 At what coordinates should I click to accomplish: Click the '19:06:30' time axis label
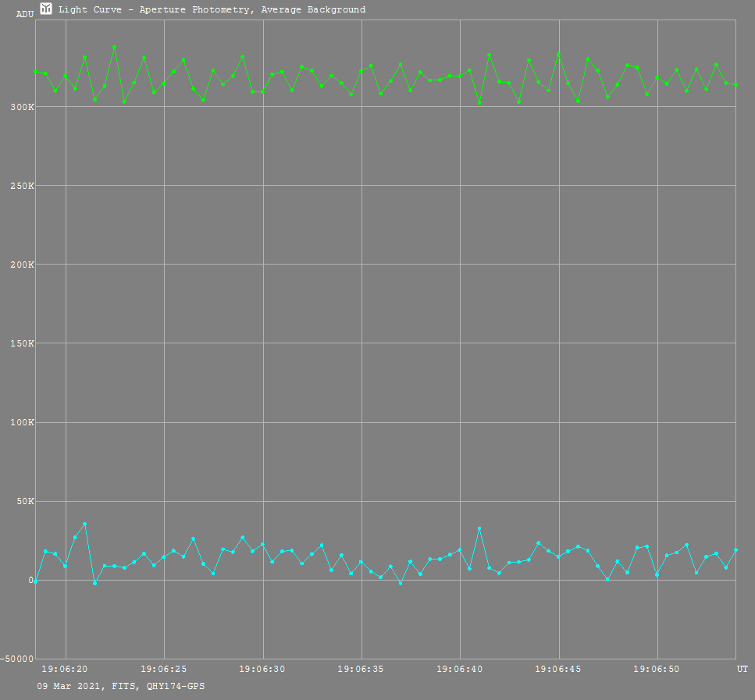[262, 670]
